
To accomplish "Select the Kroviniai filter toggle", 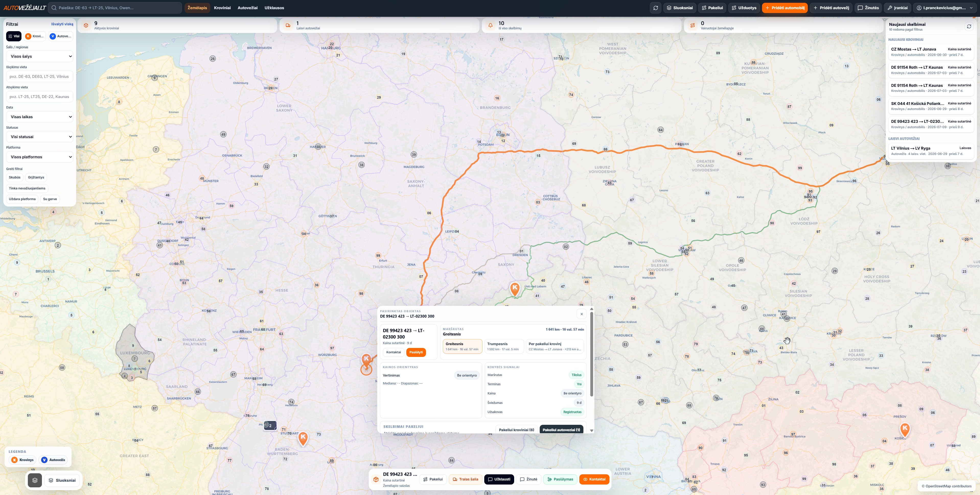I will pos(34,36).
